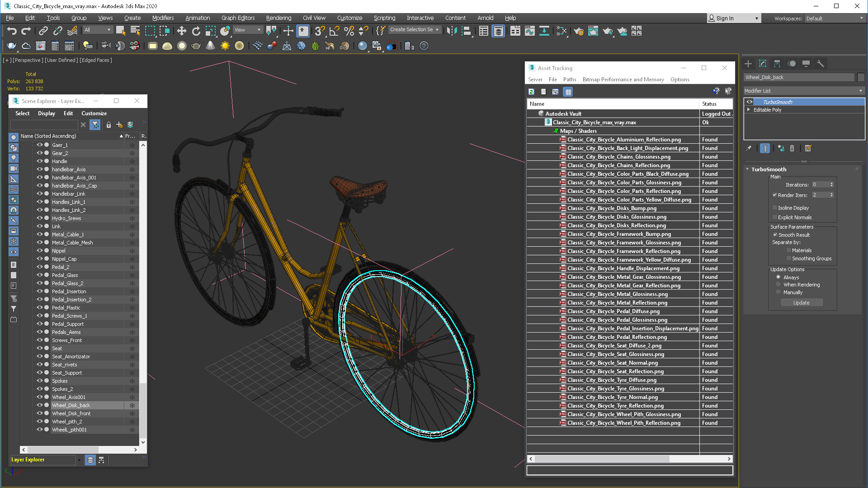The width and height of the screenshot is (868, 488).
Task: Open the Rendering menu
Action: (x=278, y=18)
